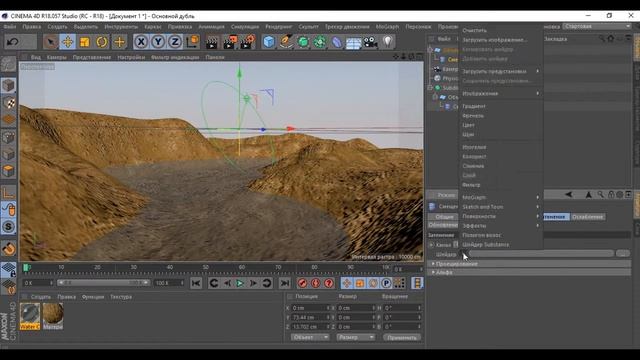Choose Загрузить изображение... entry
640x360 pixels.
point(494,40)
